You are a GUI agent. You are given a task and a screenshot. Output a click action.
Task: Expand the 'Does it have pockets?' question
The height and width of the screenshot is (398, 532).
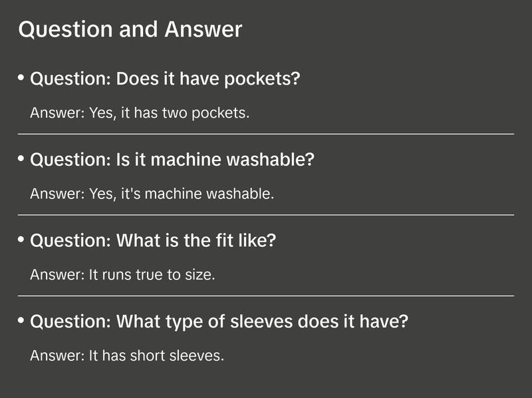point(166,79)
